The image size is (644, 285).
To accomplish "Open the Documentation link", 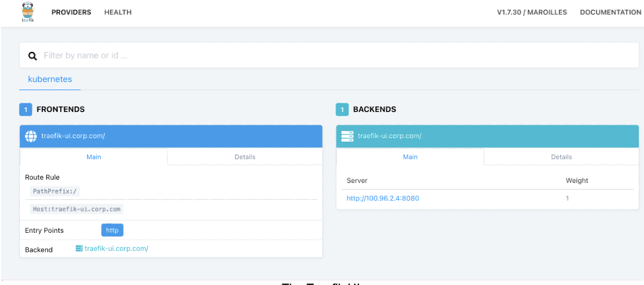I will pyautogui.click(x=610, y=12).
